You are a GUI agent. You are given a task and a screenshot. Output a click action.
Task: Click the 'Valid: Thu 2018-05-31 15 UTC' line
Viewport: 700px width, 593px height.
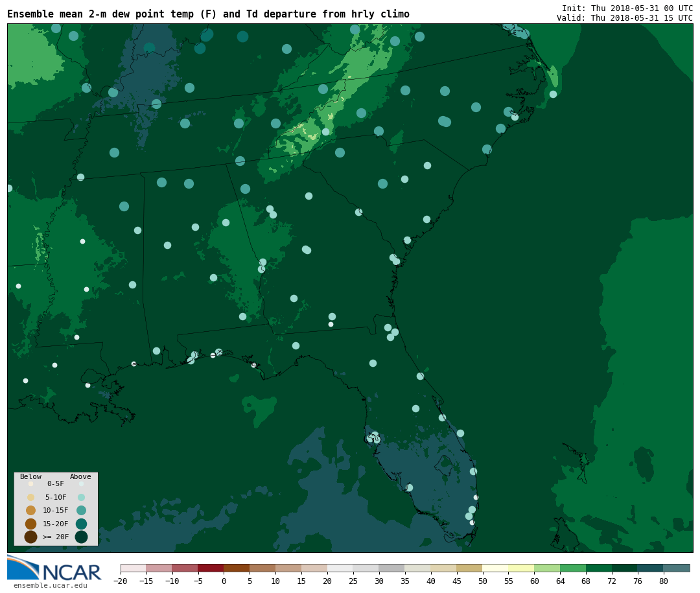(625, 18)
